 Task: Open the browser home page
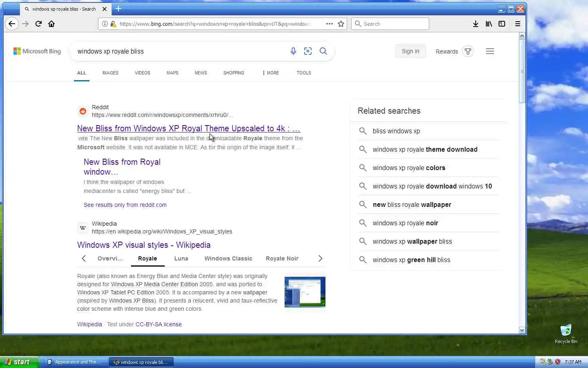pyautogui.click(x=51, y=24)
